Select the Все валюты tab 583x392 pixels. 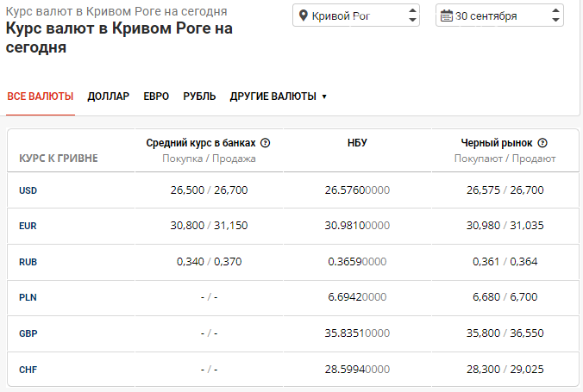pos(40,96)
